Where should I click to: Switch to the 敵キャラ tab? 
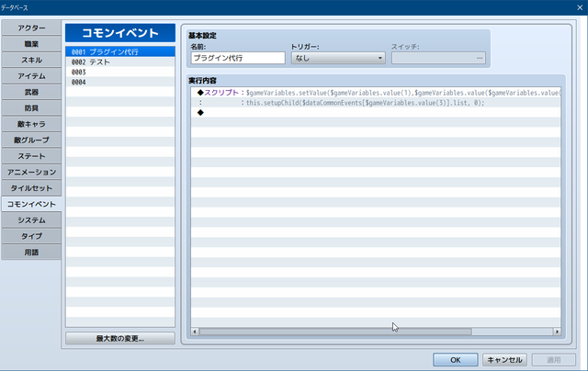point(31,124)
